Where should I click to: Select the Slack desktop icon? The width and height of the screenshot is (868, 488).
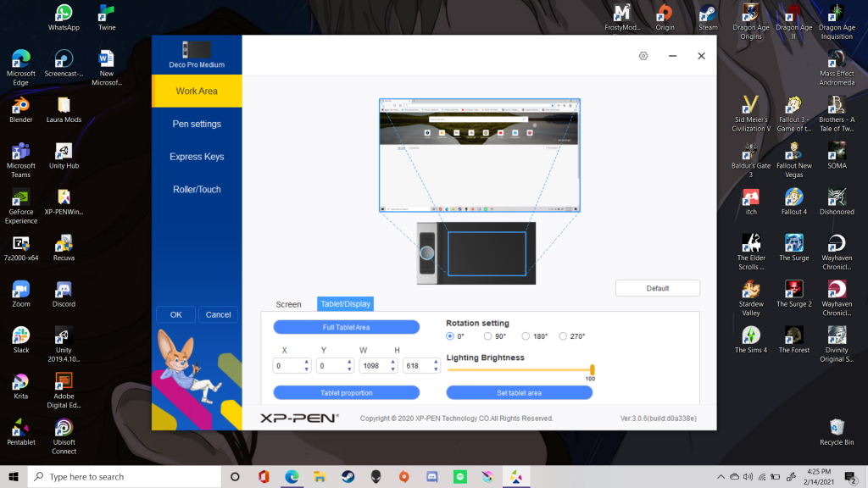tap(21, 340)
